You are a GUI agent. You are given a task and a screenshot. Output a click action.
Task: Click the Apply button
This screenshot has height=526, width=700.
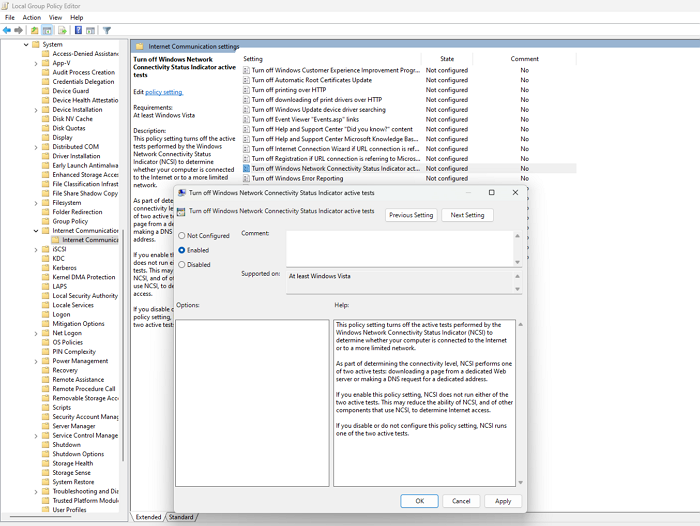503,501
